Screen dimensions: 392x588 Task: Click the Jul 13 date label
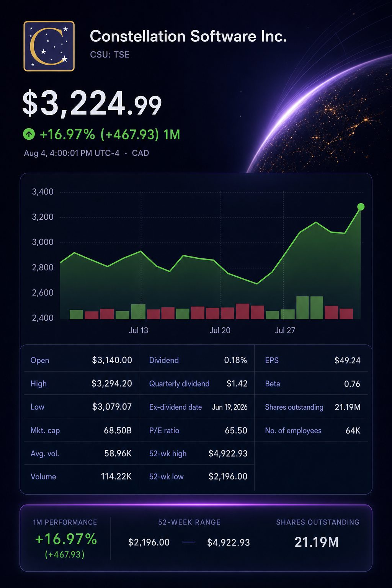click(x=139, y=330)
